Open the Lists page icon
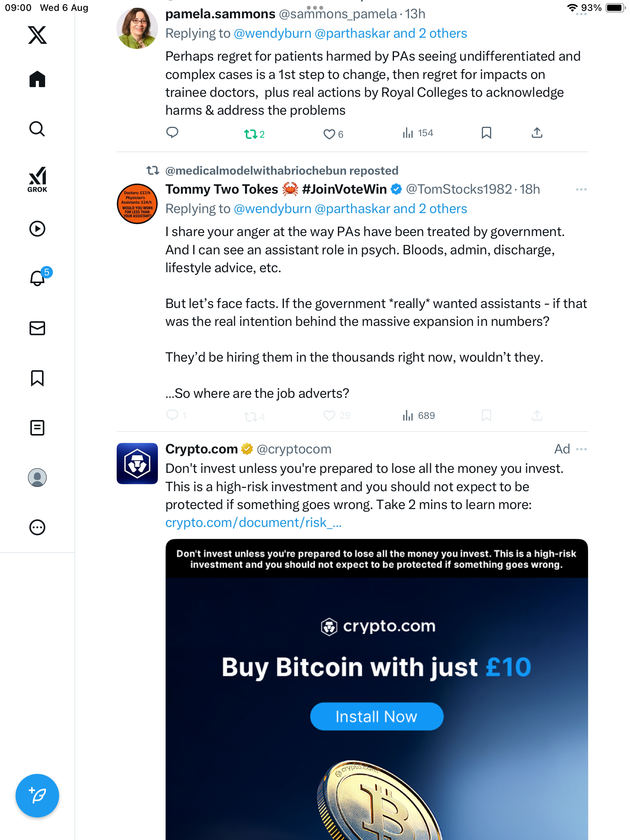Image resolution: width=630 pixels, height=840 pixels. pos(37,428)
